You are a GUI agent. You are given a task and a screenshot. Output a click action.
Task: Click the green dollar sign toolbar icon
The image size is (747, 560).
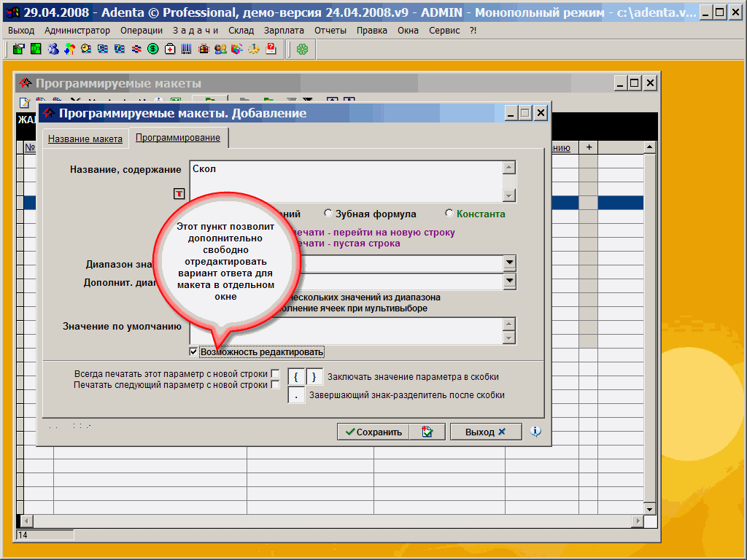coord(153,49)
